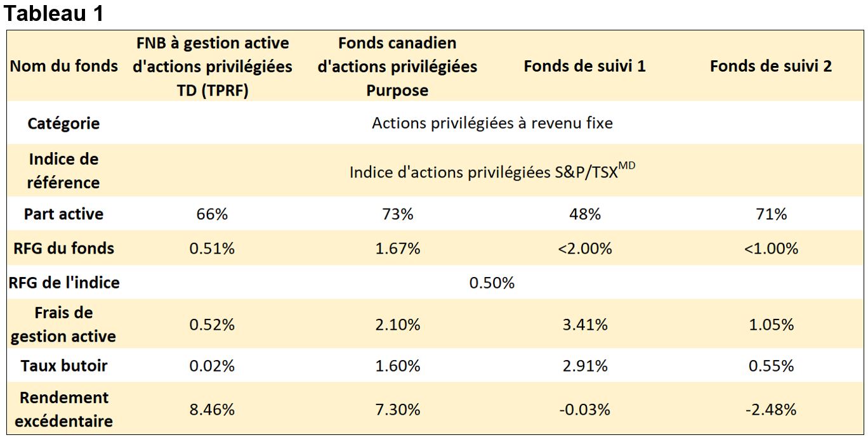Select the 0.02% taux butoir value
Image resolution: width=868 pixels, height=440 pixels.
pos(212,366)
